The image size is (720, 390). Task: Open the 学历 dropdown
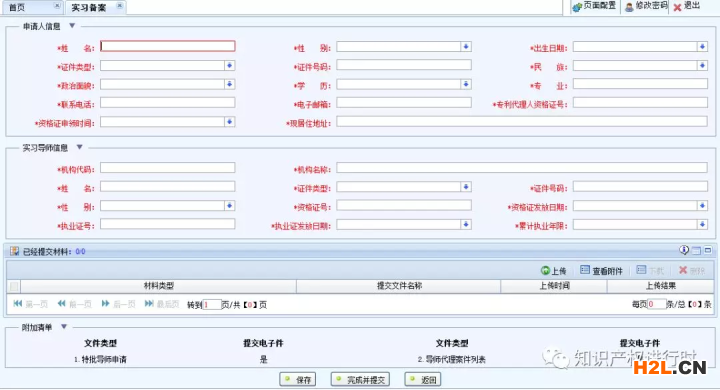466,84
